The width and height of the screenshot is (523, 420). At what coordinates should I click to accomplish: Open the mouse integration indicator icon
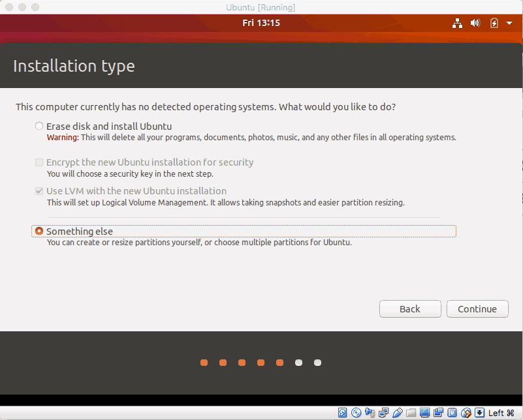(466, 413)
